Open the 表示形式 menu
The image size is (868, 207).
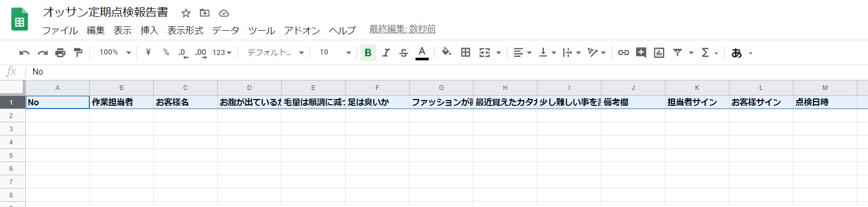(186, 30)
